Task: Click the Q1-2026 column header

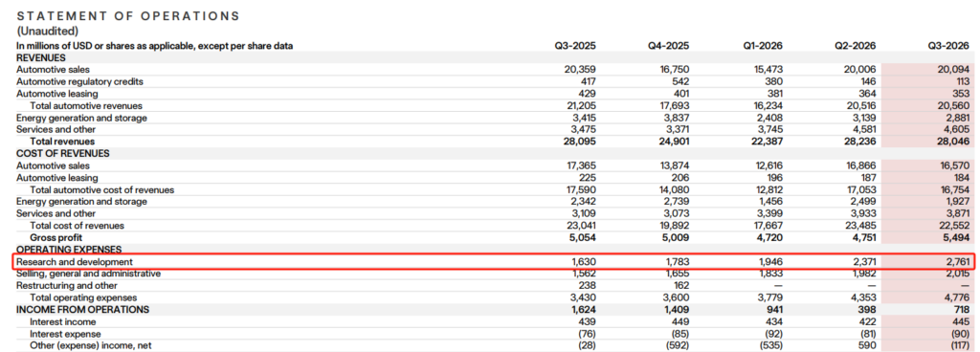Action: click(x=762, y=46)
